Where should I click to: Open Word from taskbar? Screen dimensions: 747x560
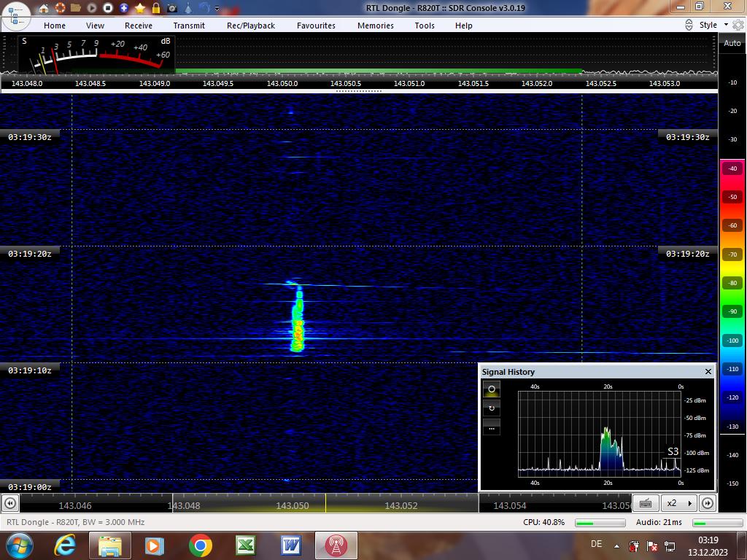click(290, 545)
